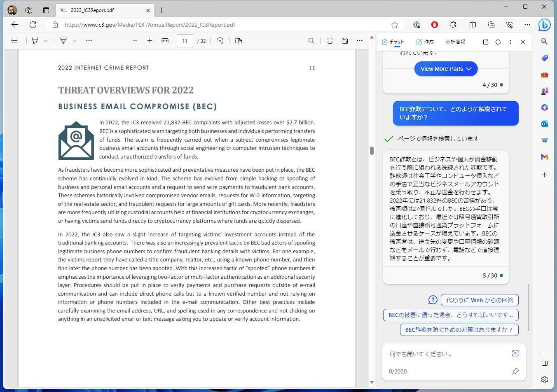
Task: Open Copilot chat in a new window
Action: click(485, 42)
